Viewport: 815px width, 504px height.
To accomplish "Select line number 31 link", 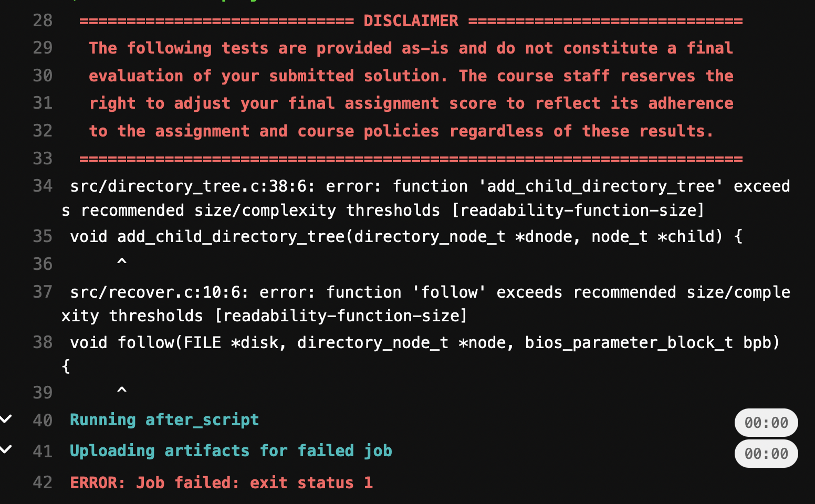I will (43, 103).
